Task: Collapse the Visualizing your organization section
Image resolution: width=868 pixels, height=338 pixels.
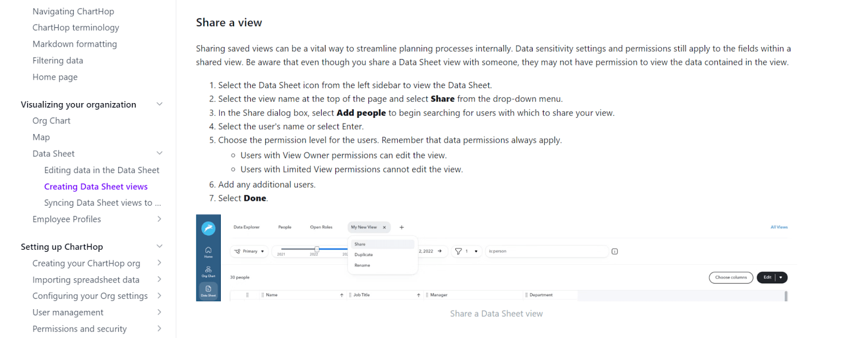Action: (159, 104)
